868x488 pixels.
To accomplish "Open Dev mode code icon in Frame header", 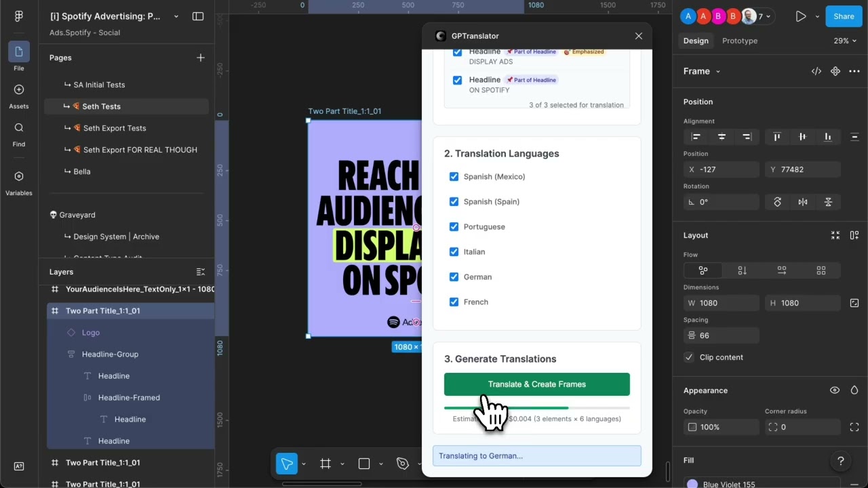I will click(816, 71).
